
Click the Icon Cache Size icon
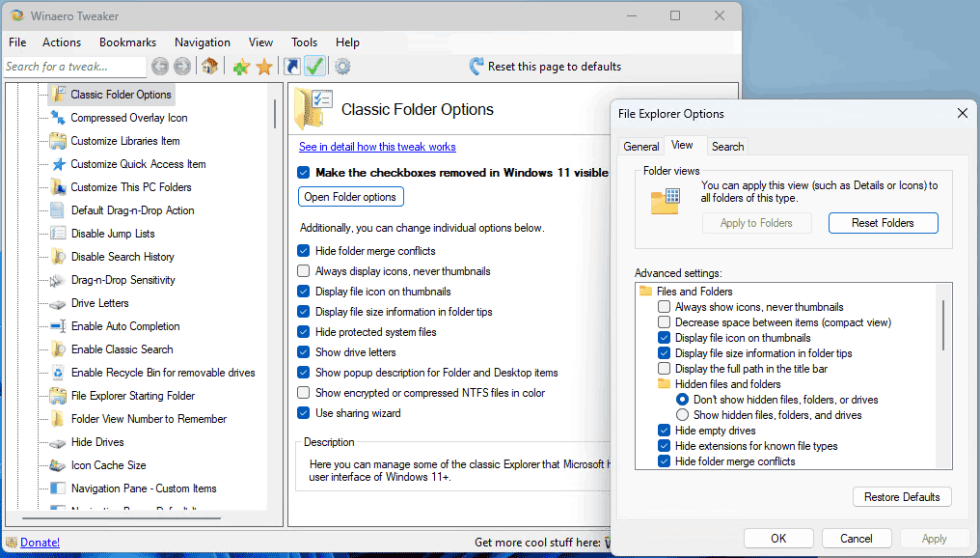pos(58,465)
